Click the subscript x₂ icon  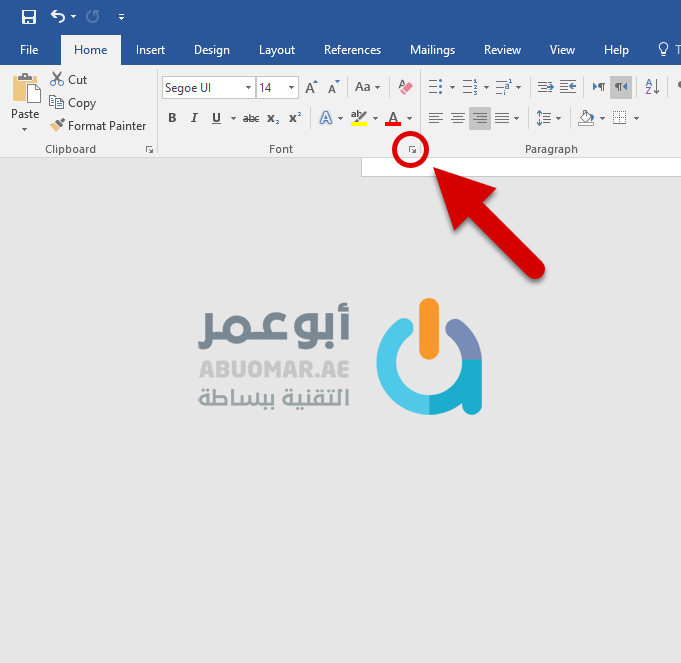(273, 118)
